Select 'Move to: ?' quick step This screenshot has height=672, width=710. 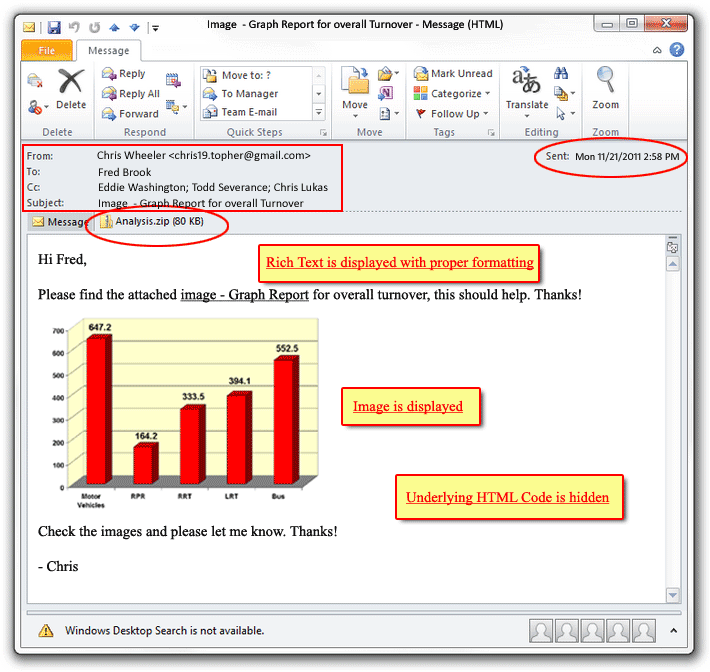(256, 75)
